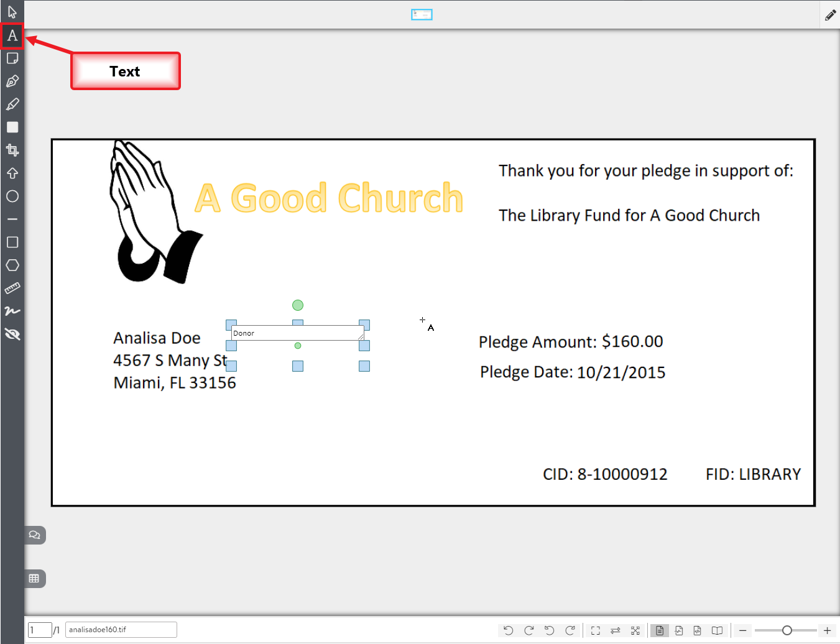The width and height of the screenshot is (840, 644).
Task: Select the Text annotation tool
Action: [12, 35]
